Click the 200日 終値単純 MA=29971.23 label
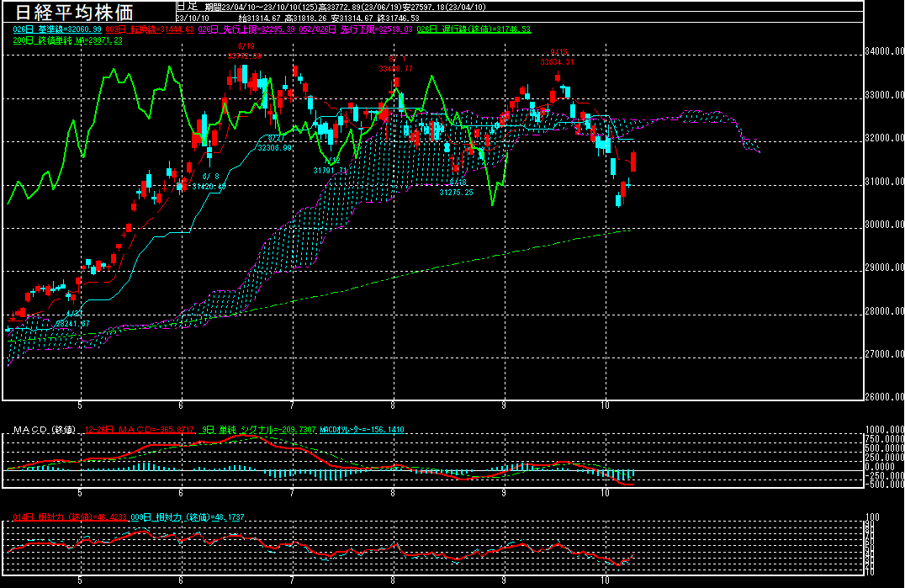The width and height of the screenshot is (905, 588). tap(67, 40)
